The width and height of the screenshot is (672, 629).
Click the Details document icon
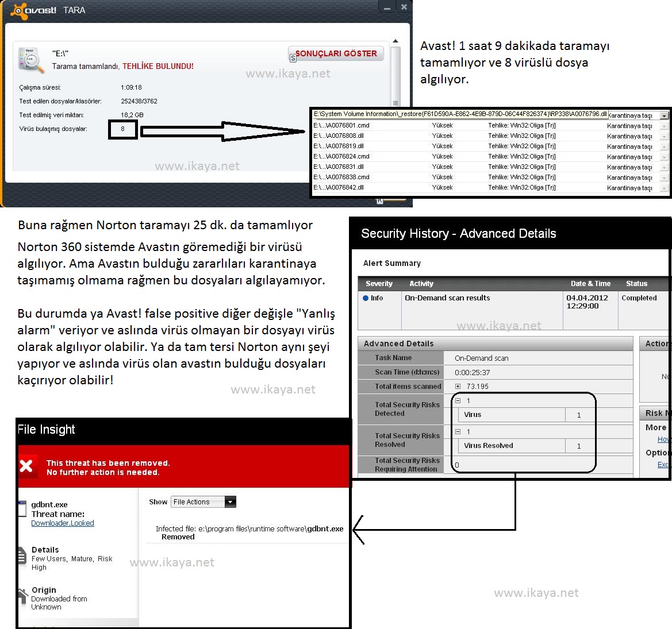click(x=22, y=556)
